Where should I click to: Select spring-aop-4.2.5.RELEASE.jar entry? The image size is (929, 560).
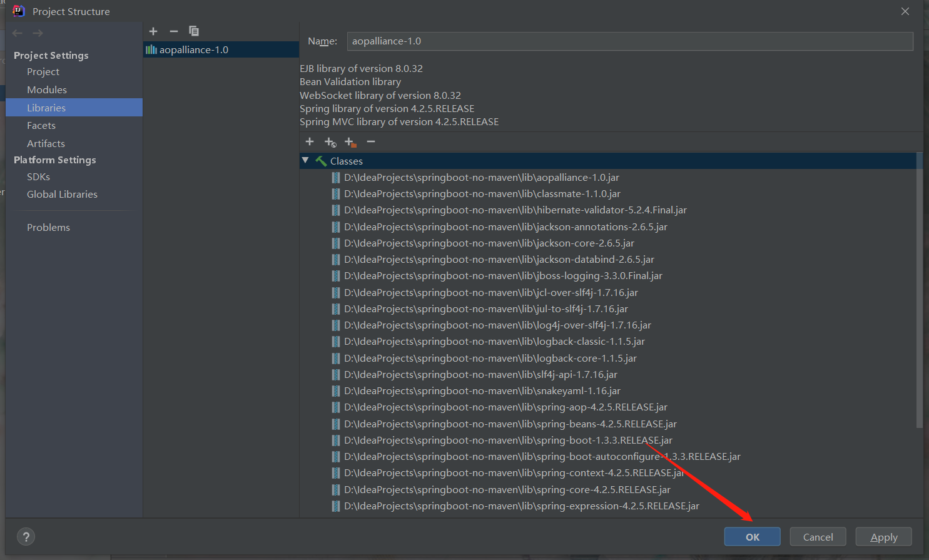pyautogui.click(x=505, y=407)
